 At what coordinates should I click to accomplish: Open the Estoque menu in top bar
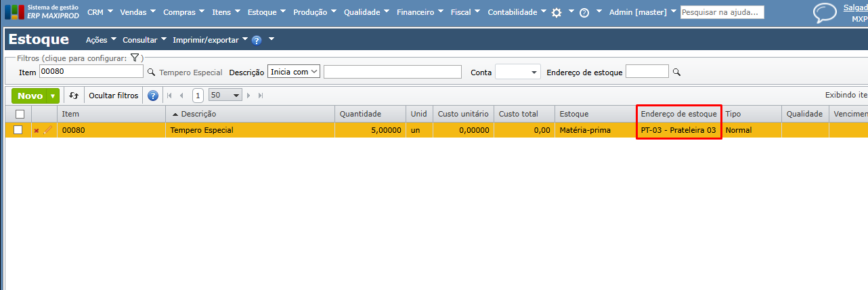click(x=267, y=12)
